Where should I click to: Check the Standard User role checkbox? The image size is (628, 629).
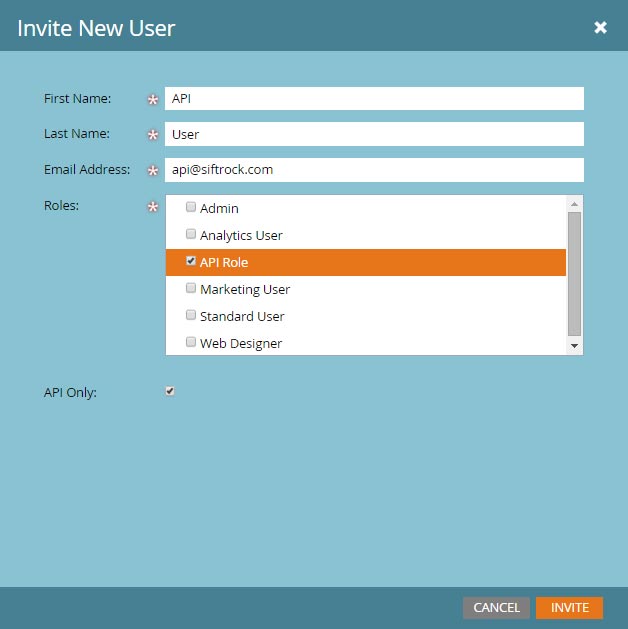click(191, 315)
